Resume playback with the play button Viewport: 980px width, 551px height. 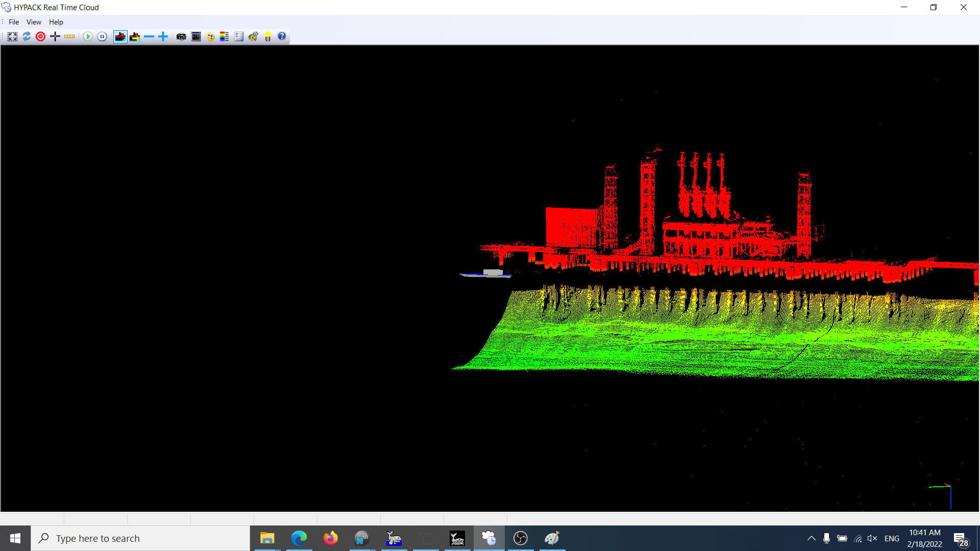(87, 36)
